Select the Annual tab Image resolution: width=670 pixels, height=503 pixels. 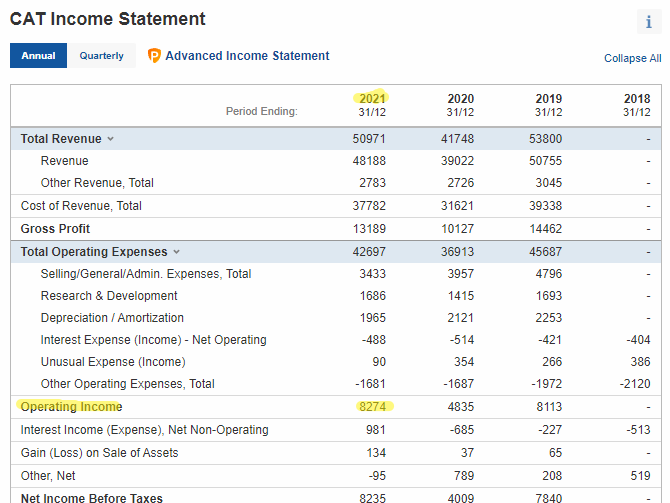(x=38, y=56)
